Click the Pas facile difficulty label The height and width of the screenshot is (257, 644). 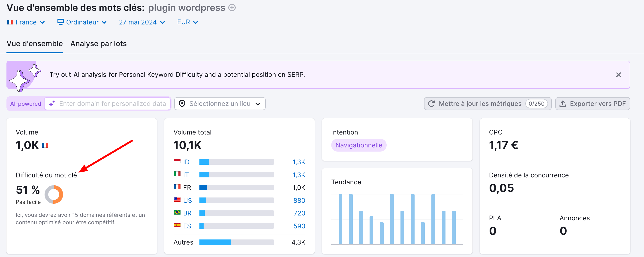pos(28,202)
